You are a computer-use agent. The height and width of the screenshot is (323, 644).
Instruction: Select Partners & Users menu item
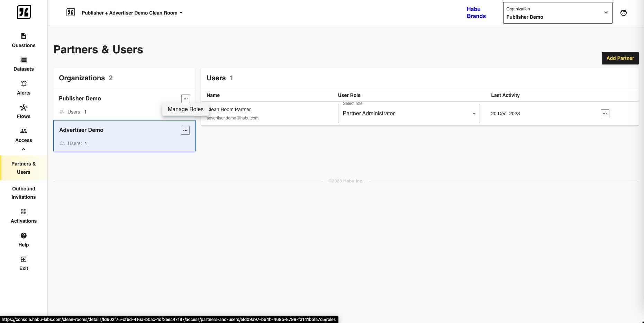tap(24, 168)
